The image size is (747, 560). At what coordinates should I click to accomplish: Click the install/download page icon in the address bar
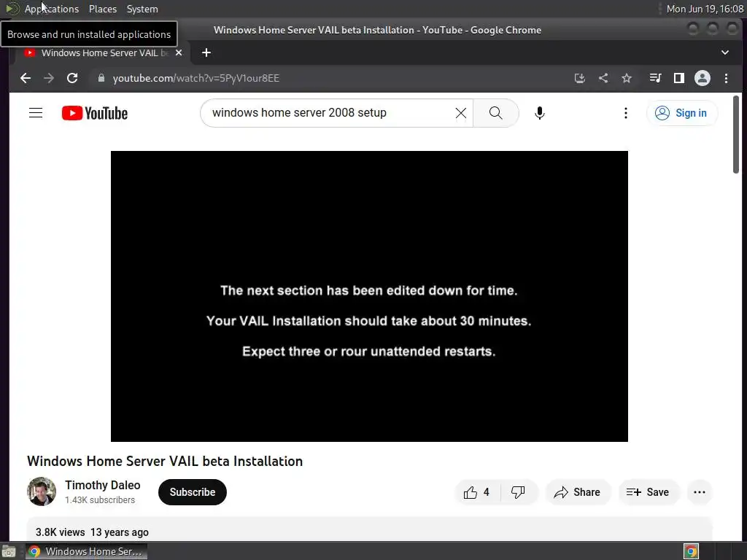tap(579, 78)
